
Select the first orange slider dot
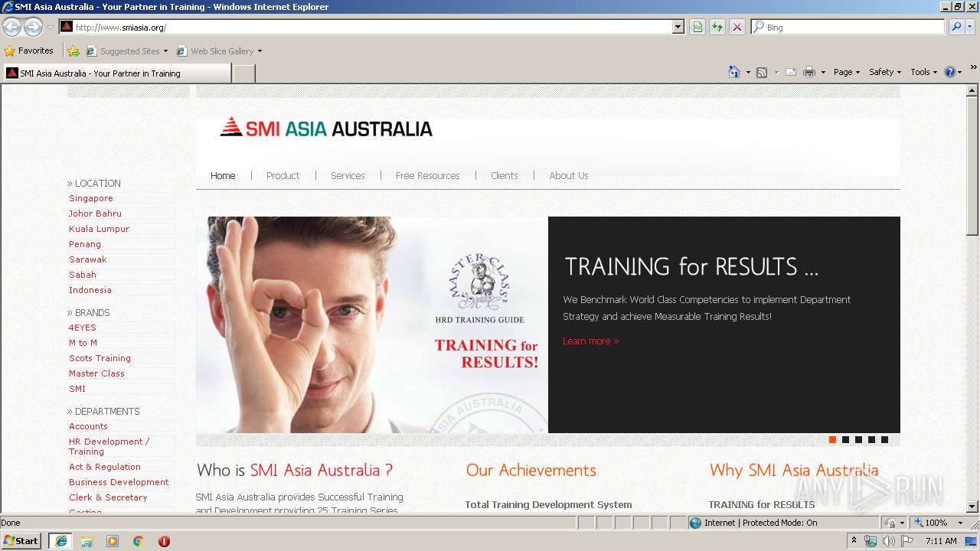(832, 439)
